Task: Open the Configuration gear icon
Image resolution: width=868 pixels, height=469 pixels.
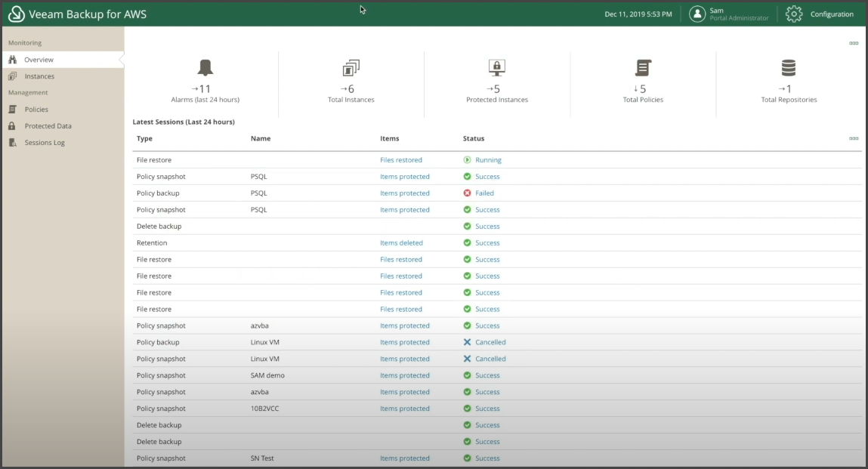Action: (x=792, y=14)
